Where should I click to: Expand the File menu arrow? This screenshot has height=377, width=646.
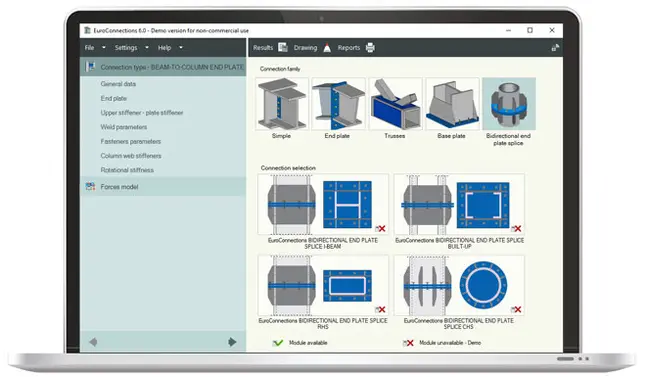103,48
